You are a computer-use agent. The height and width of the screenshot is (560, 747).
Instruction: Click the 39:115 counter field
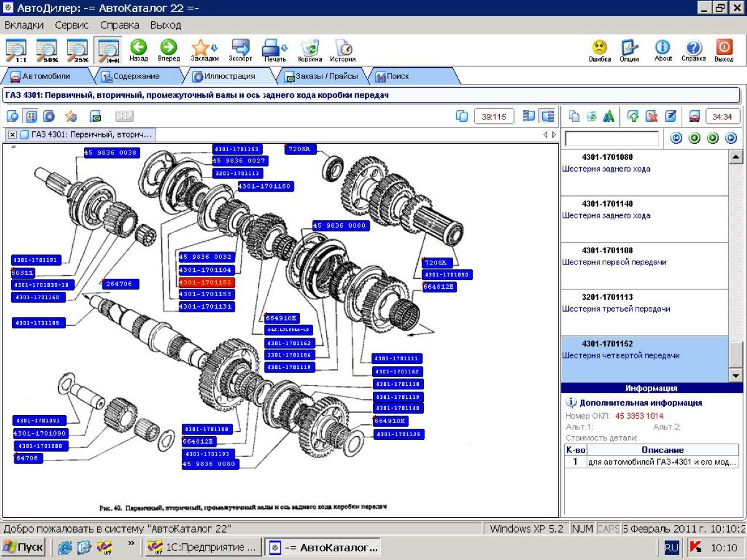(x=494, y=116)
